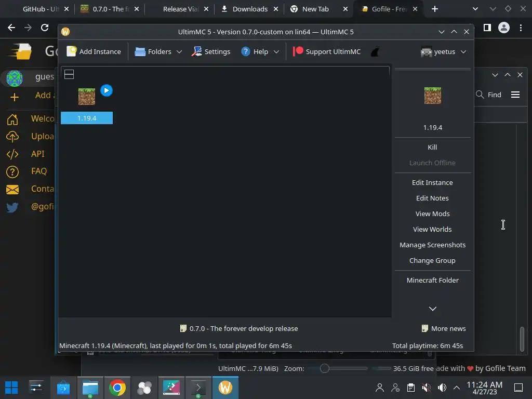The width and height of the screenshot is (532, 399).
Task: Switch to the Gofile browser tab
Action: (x=389, y=9)
